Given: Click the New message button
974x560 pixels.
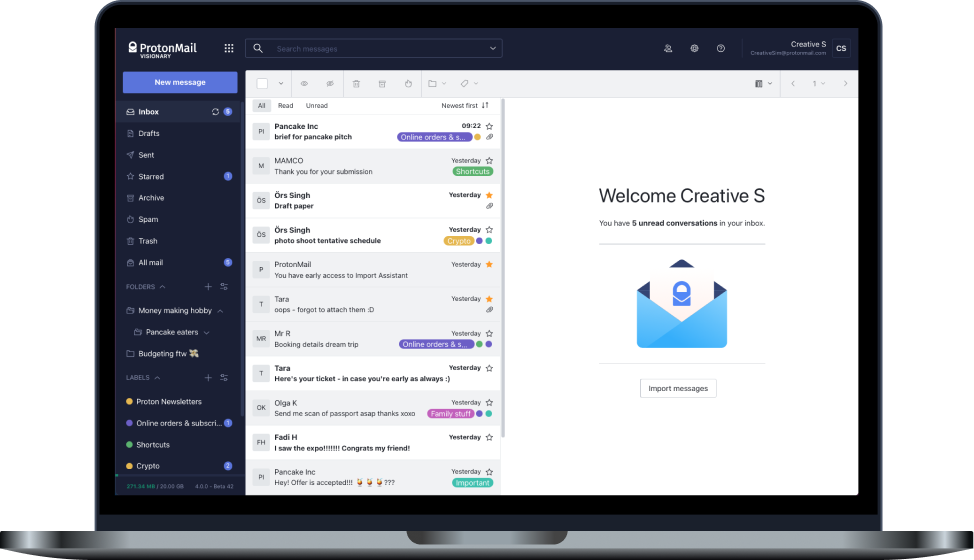Looking at the screenshot, I should point(180,83).
